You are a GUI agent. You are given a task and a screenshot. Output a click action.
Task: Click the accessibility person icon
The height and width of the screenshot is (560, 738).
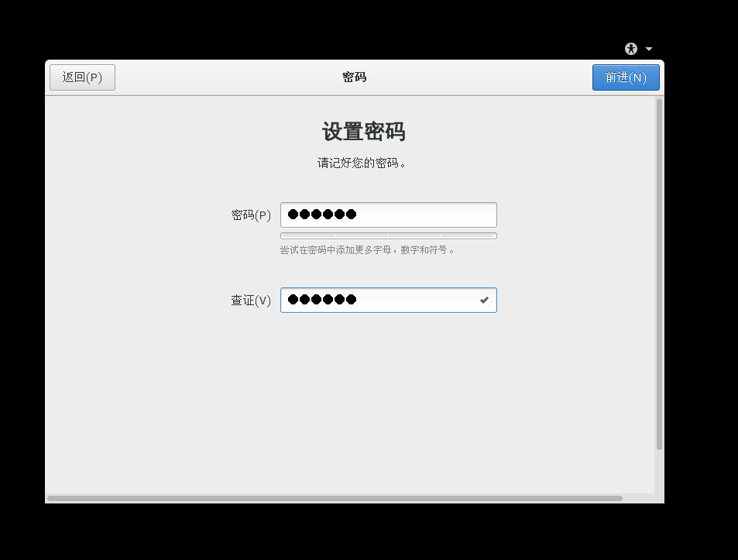pos(631,49)
